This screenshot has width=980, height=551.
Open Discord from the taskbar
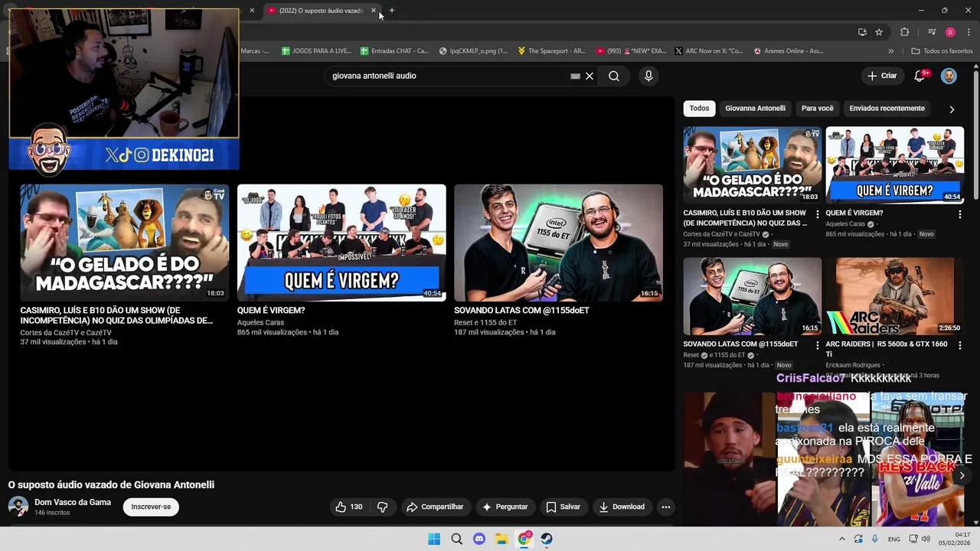click(479, 539)
